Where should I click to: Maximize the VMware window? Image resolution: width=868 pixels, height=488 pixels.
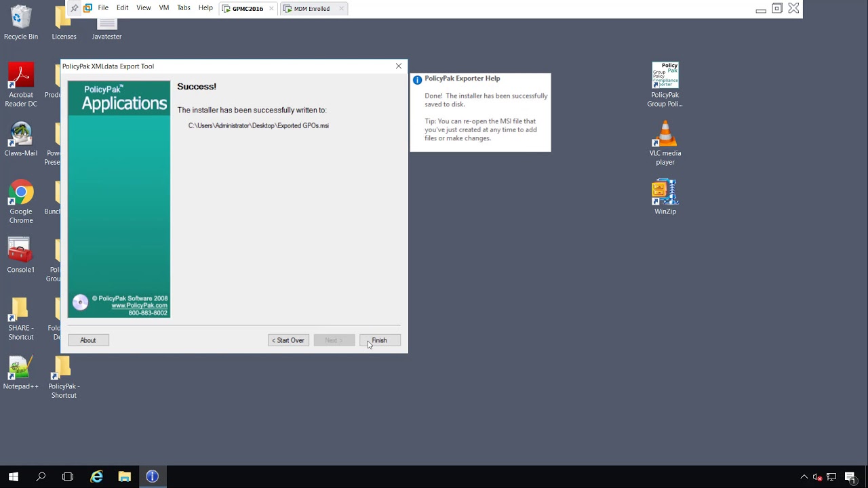click(x=777, y=8)
